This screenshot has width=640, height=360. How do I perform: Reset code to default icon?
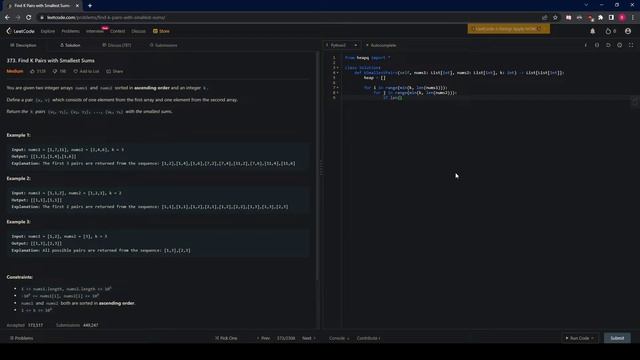(x=608, y=45)
